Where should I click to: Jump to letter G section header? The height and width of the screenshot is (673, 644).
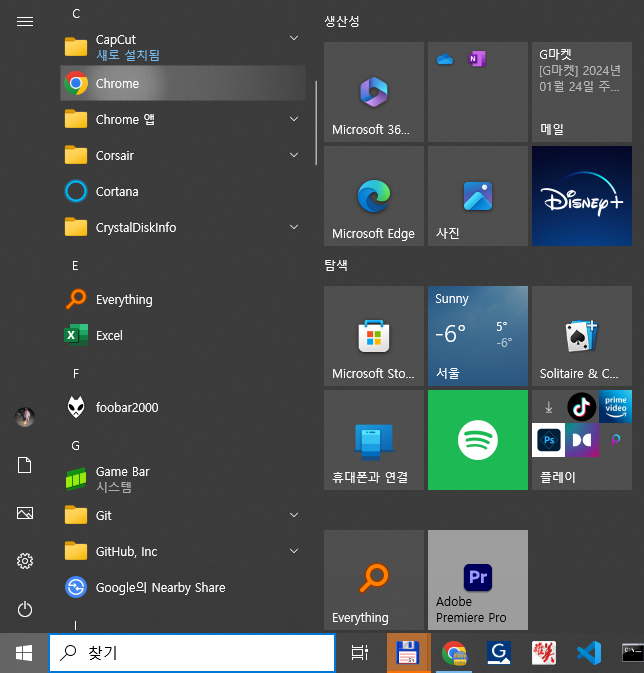coord(76,446)
